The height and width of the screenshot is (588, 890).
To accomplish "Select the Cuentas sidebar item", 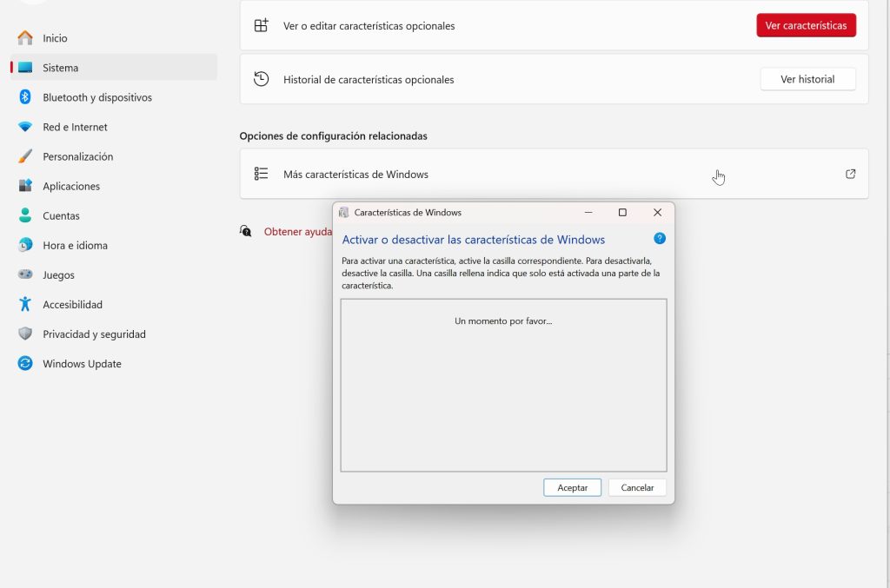I will tap(114, 215).
